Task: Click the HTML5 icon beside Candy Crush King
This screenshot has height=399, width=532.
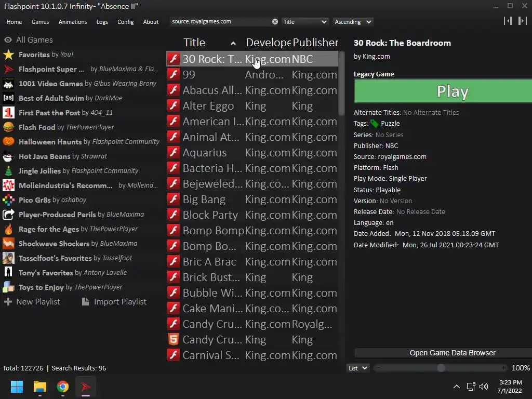Action: pyautogui.click(x=174, y=340)
